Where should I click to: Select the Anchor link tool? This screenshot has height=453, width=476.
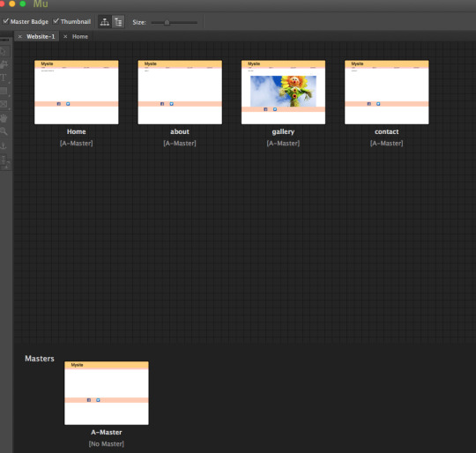(x=4, y=145)
